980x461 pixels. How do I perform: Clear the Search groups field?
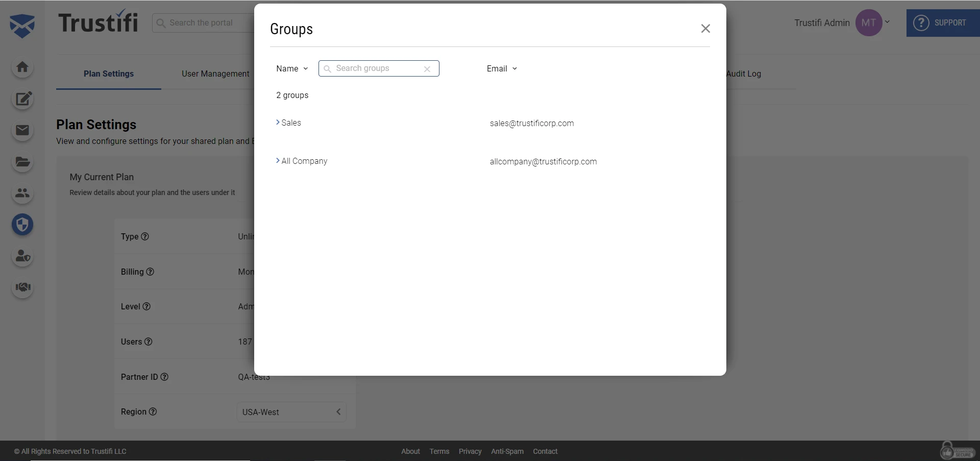(427, 68)
